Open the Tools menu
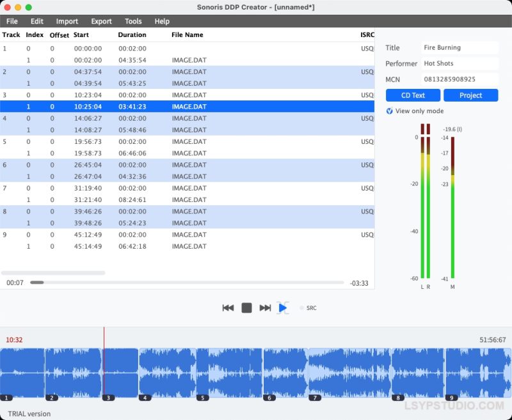 tap(132, 20)
